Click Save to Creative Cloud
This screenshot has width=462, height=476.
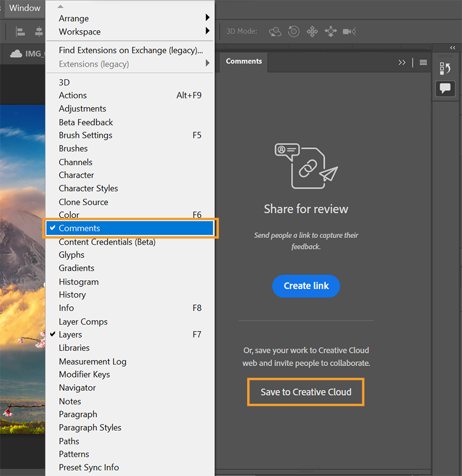coord(305,392)
